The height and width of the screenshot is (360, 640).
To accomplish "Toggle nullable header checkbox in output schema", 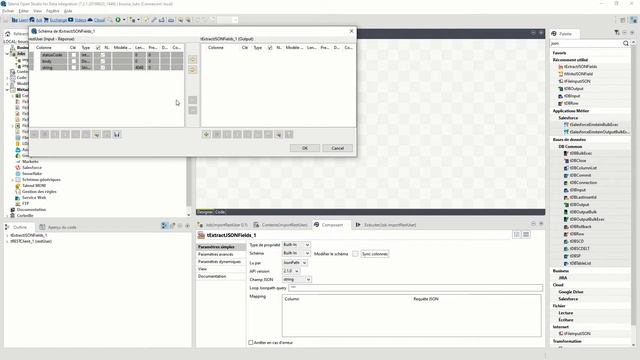I will pyautogui.click(x=270, y=48).
